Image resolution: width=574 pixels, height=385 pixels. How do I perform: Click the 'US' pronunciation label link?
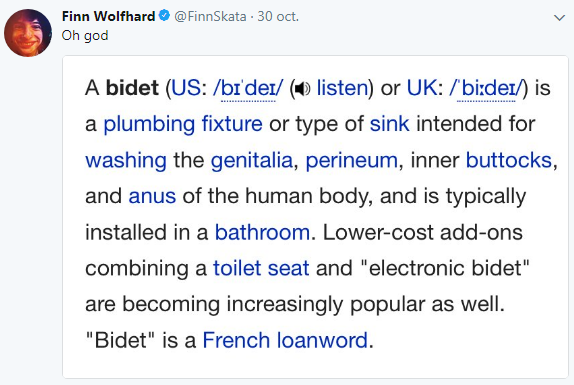click(186, 88)
